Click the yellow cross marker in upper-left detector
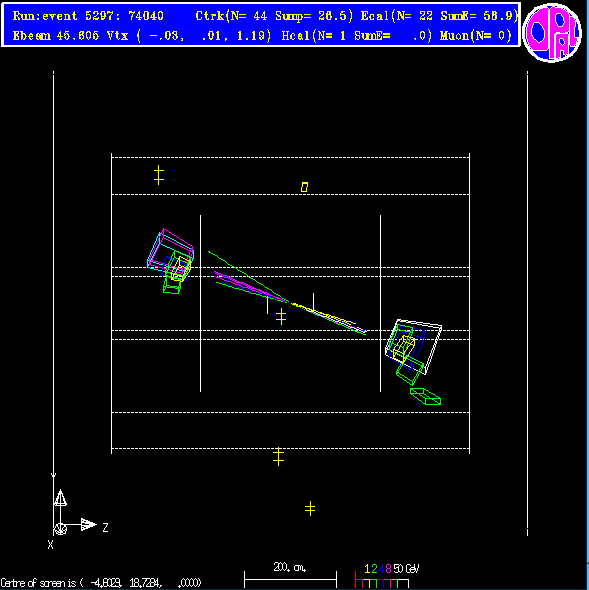The height and width of the screenshot is (590, 589). (x=159, y=175)
